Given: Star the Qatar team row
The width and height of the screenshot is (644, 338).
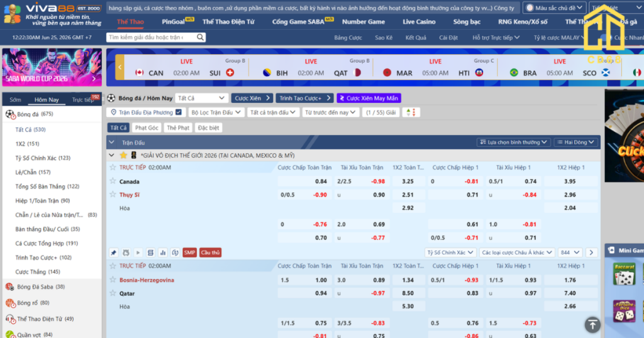Looking at the screenshot, I should pyautogui.click(x=113, y=293).
